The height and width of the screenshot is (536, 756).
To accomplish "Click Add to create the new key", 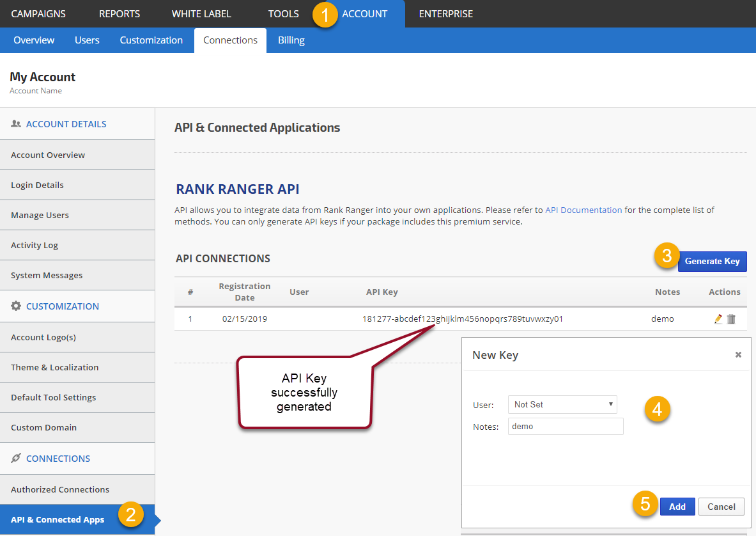I will click(x=677, y=507).
